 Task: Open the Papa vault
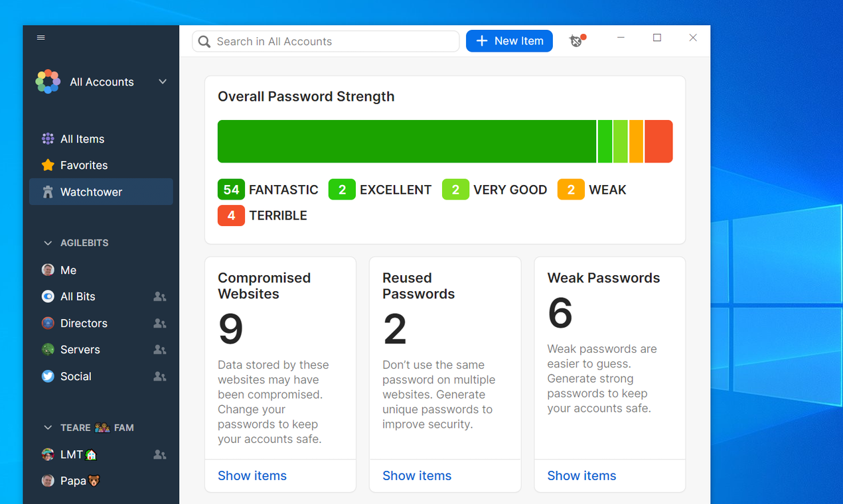[101, 481]
